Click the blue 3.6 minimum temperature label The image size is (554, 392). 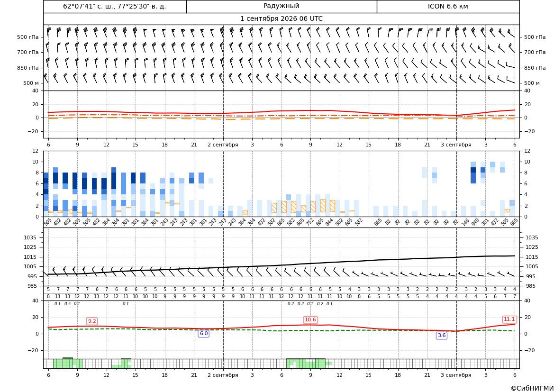[x=442, y=336]
